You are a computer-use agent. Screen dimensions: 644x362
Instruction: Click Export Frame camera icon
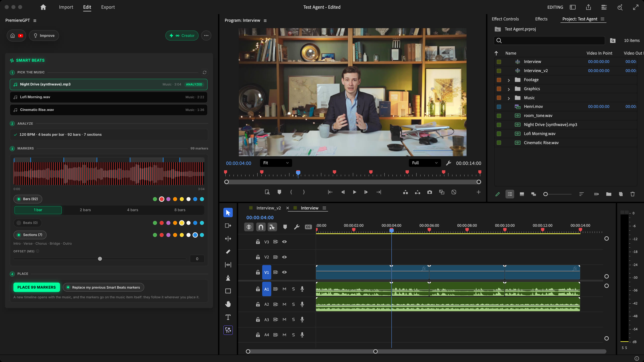pyautogui.click(x=429, y=192)
